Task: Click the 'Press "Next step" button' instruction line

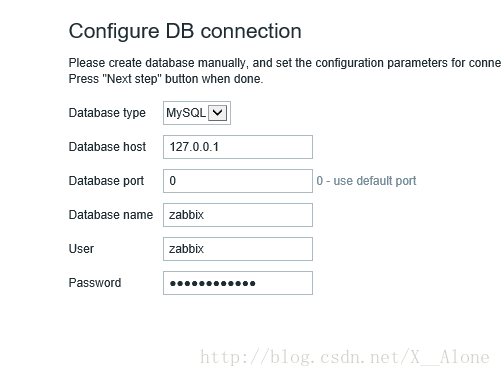Action: 166,79
